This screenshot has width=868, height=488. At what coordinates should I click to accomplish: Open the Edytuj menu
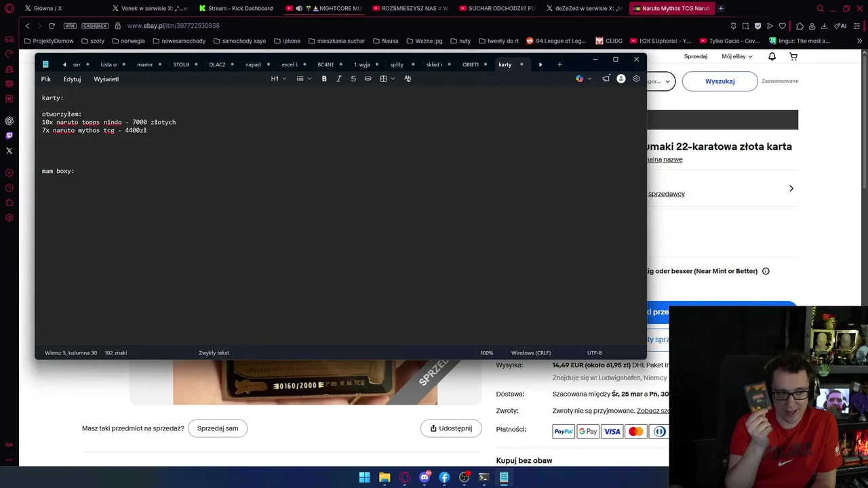72,79
